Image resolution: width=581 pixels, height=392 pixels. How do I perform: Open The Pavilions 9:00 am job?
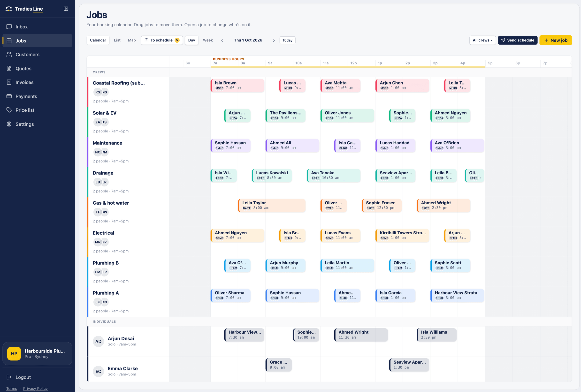pos(285,115)
